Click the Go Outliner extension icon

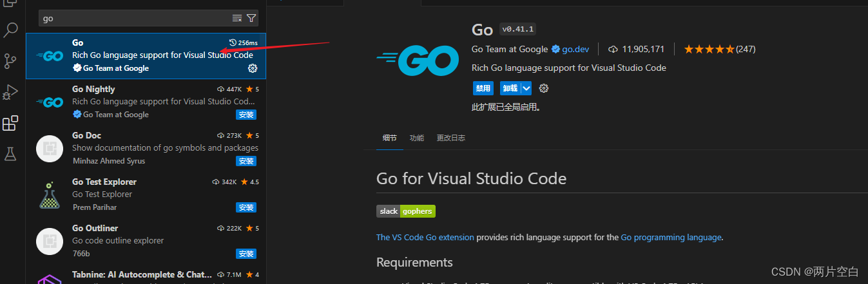tap(50, 241)
